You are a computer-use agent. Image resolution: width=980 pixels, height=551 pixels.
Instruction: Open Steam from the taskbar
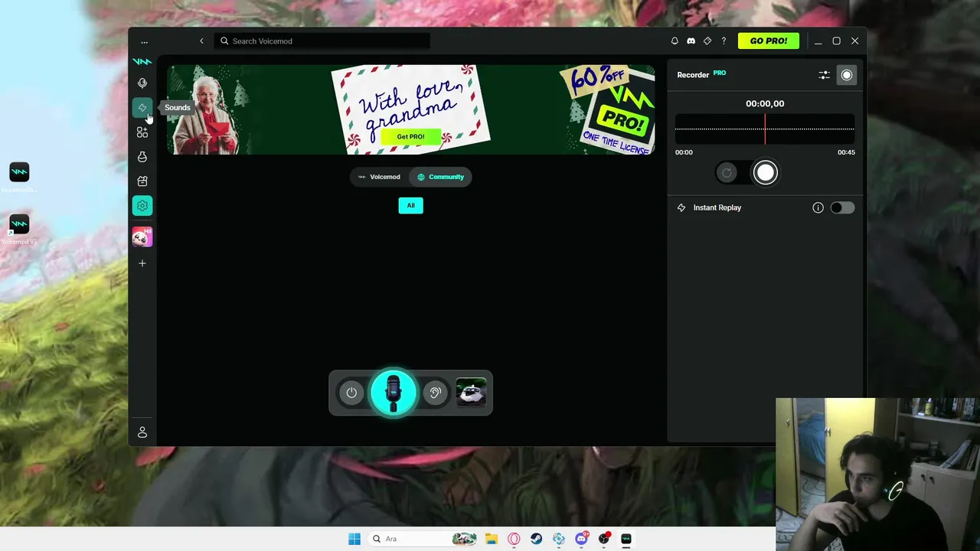tap(537, 539)
